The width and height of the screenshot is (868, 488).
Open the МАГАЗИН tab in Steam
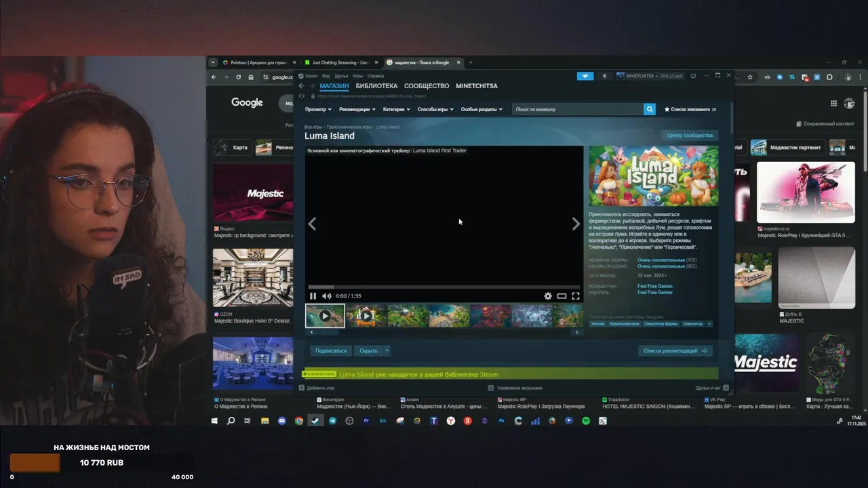(334, 86)
